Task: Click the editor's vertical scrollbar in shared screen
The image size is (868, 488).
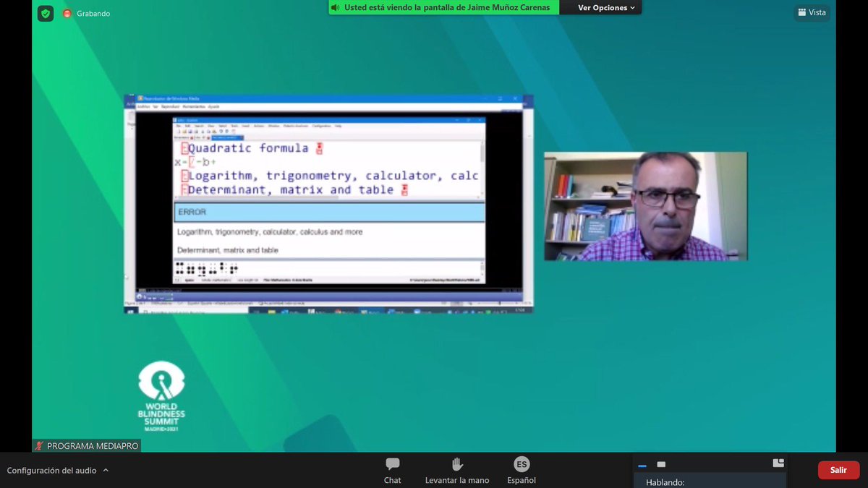Action: pos(482,169)
